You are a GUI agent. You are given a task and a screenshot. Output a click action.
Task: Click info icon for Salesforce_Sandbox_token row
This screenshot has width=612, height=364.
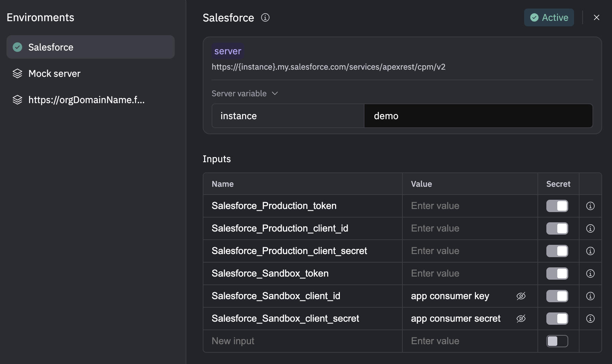pyautogui.click(x=590, y=274)
